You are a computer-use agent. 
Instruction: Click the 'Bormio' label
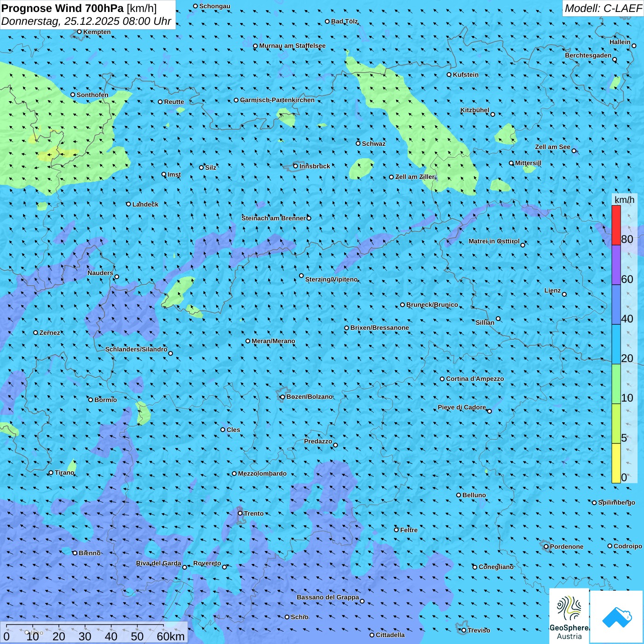(x=105, y=400)
